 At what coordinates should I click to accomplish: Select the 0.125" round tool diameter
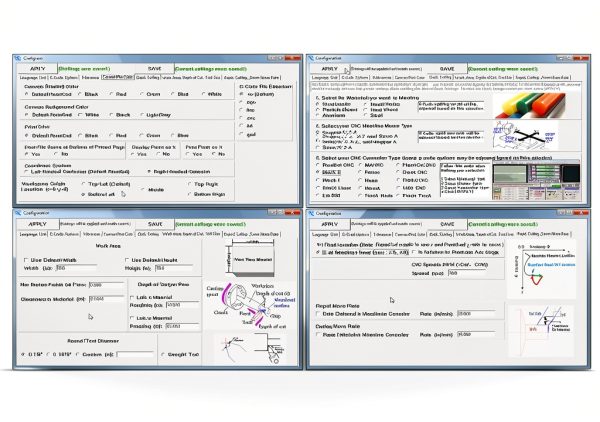tap(32, 355)
